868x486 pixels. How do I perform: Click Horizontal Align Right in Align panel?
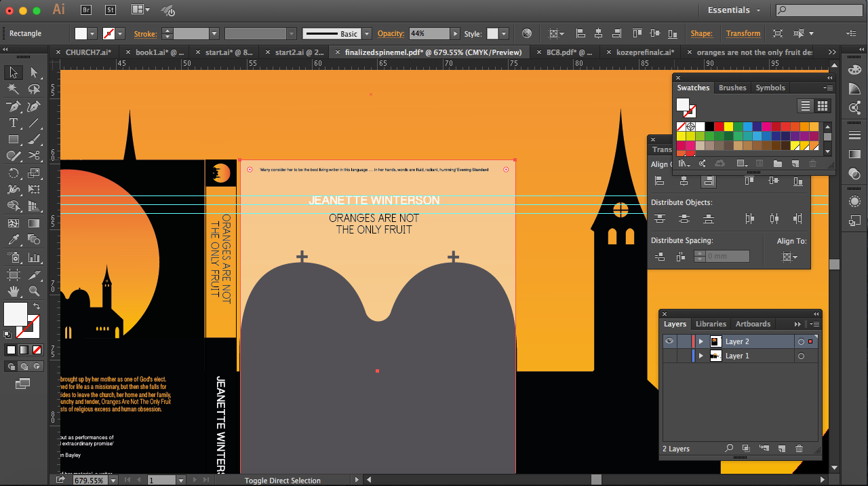709,181
